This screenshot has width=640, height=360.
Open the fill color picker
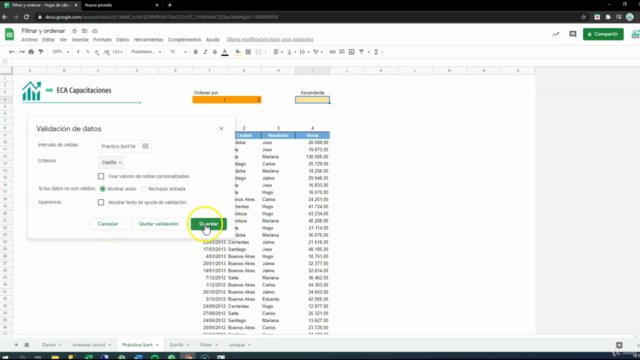[x=238, y=52]
